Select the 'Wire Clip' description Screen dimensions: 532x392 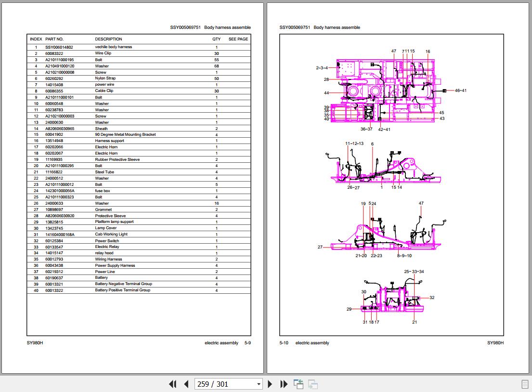(103, 53)
